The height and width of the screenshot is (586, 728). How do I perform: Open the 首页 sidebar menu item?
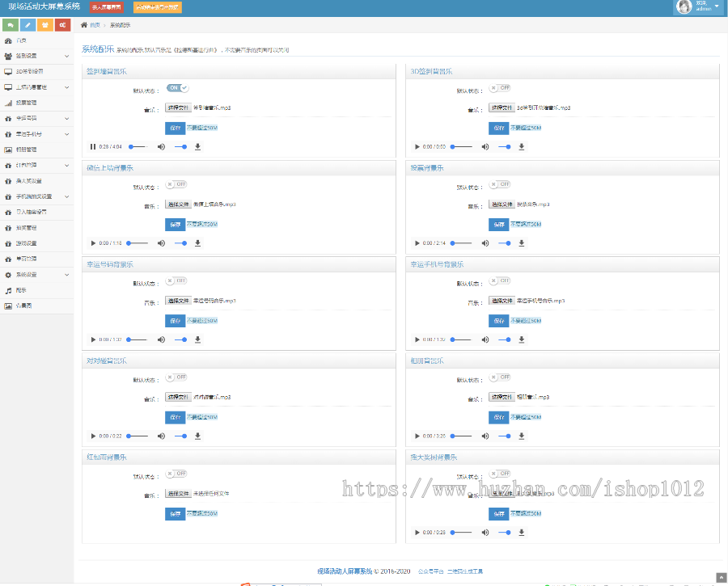(36, 41)
